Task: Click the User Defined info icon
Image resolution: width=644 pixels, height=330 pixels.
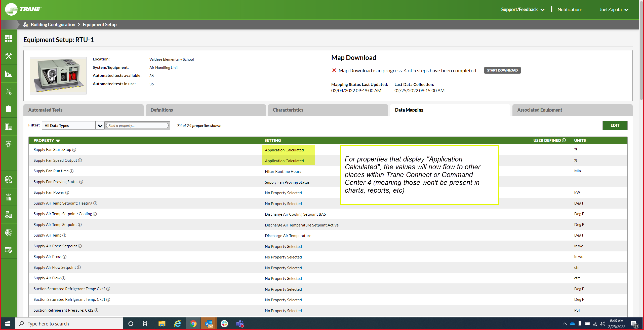Action: tap(564, 140)
